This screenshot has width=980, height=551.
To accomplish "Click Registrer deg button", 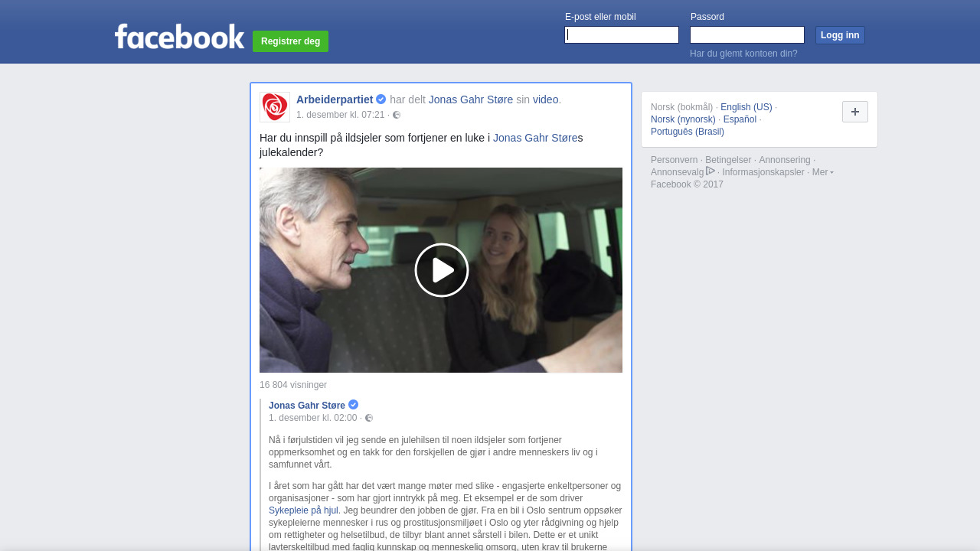I will 290,41.
